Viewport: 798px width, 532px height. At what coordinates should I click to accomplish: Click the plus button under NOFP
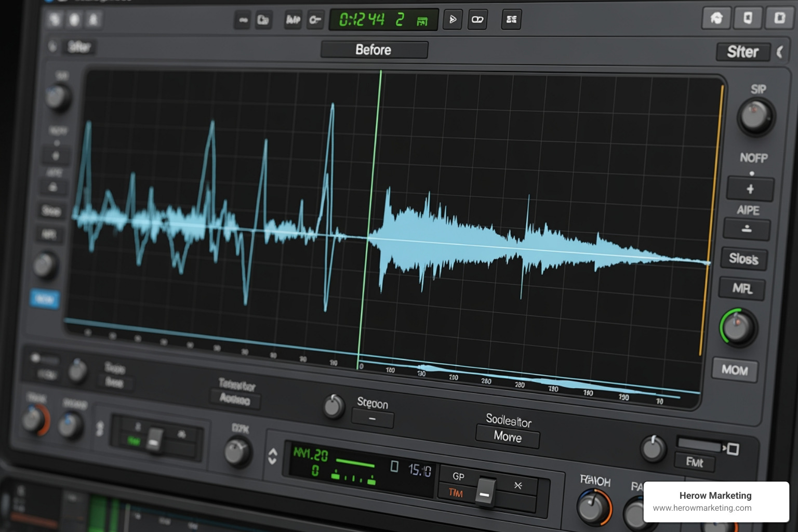tap(750, 189)
